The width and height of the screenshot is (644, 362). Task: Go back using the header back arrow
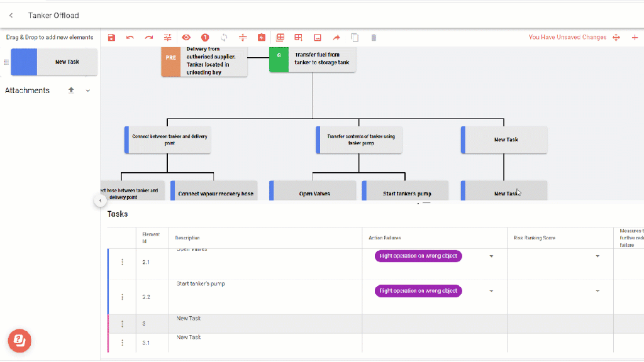tap(11, 15)
